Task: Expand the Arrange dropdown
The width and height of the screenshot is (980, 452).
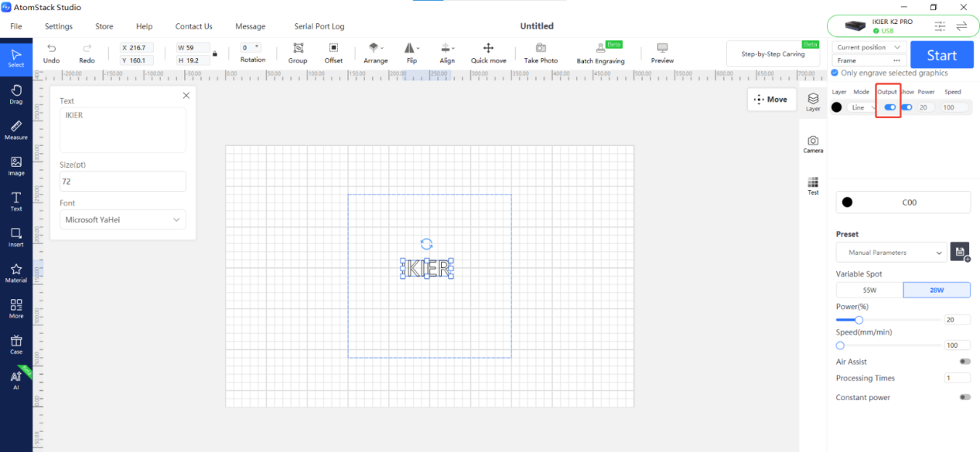Action: (x=376, y=53)
